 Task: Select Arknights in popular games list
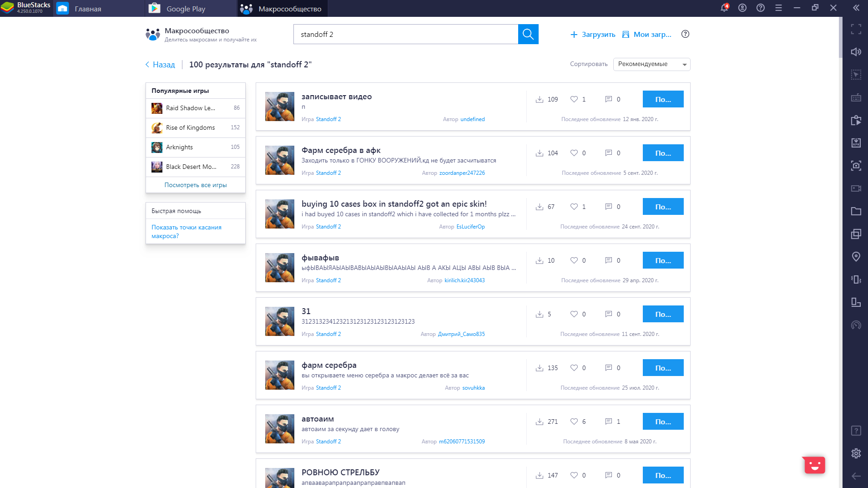(x=196, y=147)
